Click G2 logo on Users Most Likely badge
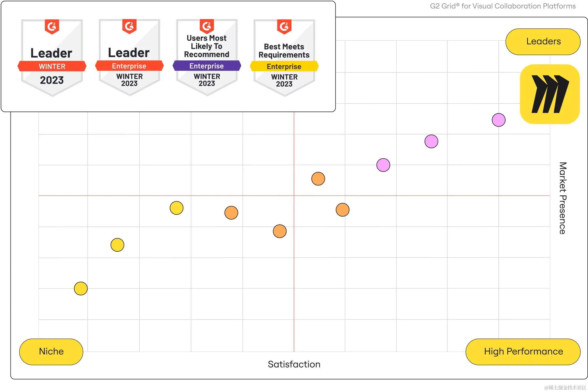This screenshot has width=588, height=392. point(207,26)
